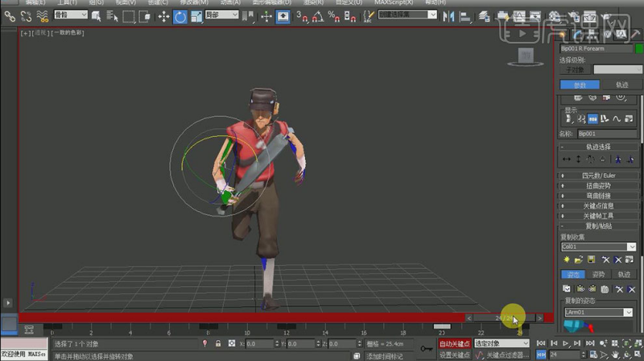The width and height of the screenshot is (644, 361).
Task: Click the Bip001 R Forearm name field
Action: 596,48
